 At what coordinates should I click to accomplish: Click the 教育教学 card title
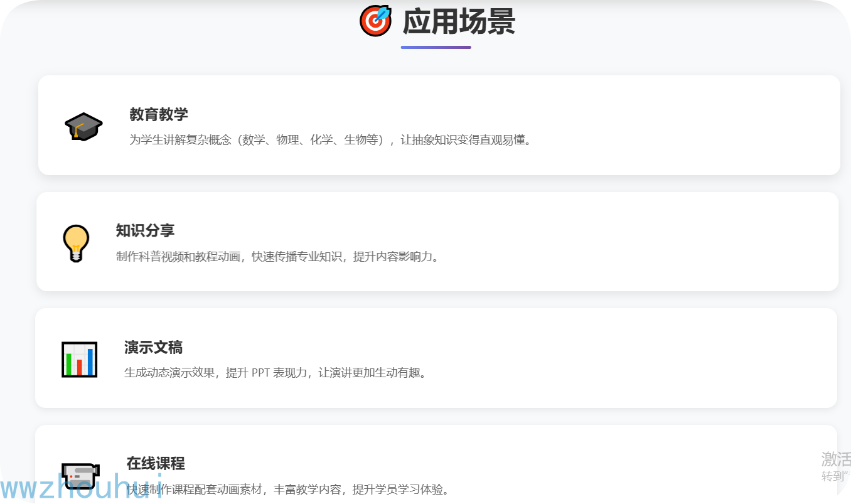coord(159,114)
